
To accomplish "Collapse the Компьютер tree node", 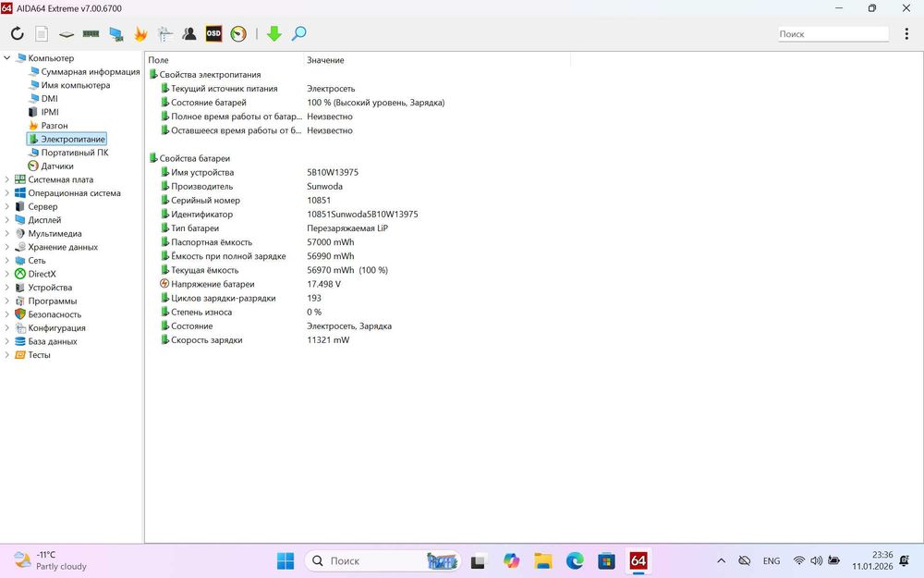I will 7,57.
